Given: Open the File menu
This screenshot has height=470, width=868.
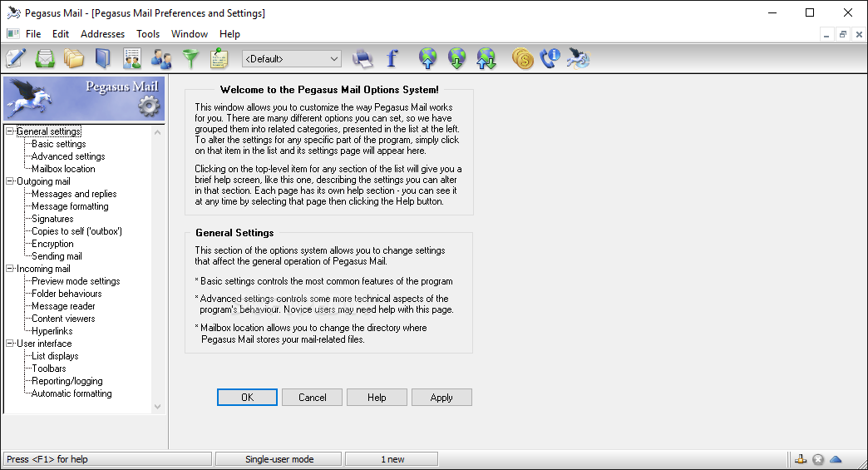Looking at the screenshot, I should pos(33,34).
